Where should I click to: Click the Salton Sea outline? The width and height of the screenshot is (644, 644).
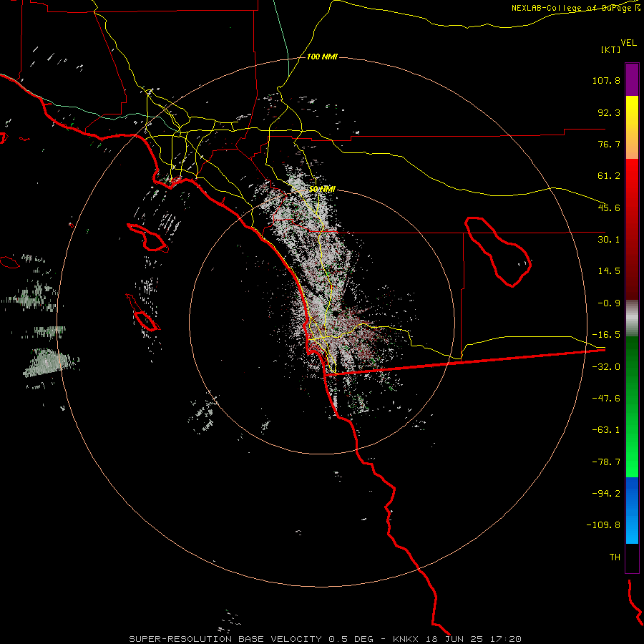pos(498,252)
